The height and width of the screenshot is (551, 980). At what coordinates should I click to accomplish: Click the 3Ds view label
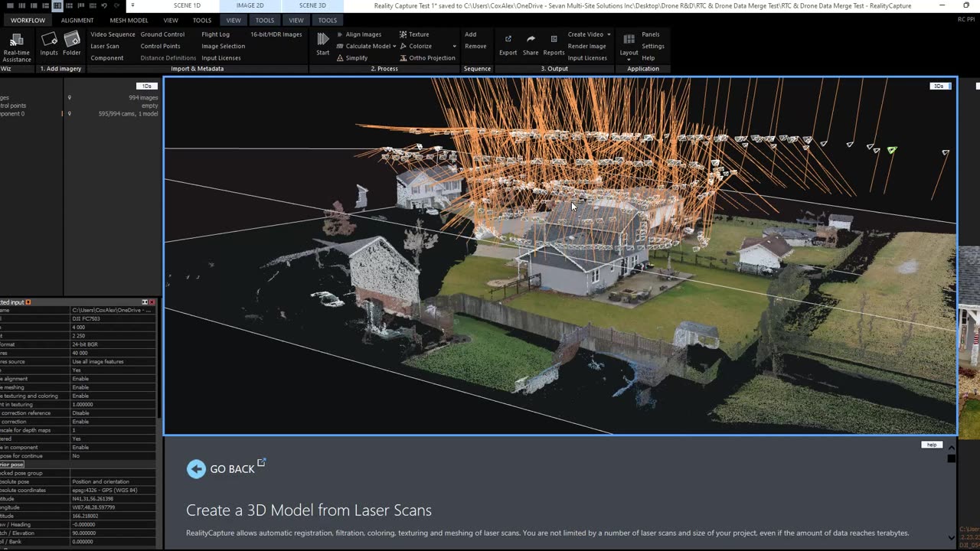[x=938, y=86]
